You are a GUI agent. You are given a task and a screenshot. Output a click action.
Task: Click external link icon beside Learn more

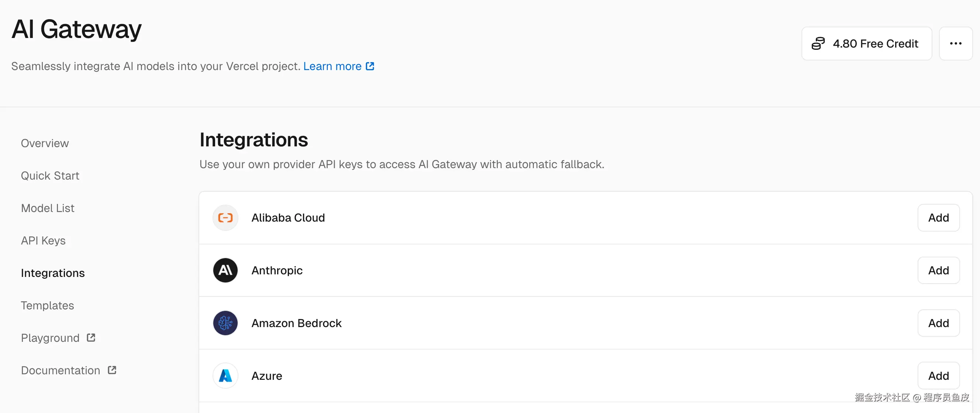click(x=370, y=66)
